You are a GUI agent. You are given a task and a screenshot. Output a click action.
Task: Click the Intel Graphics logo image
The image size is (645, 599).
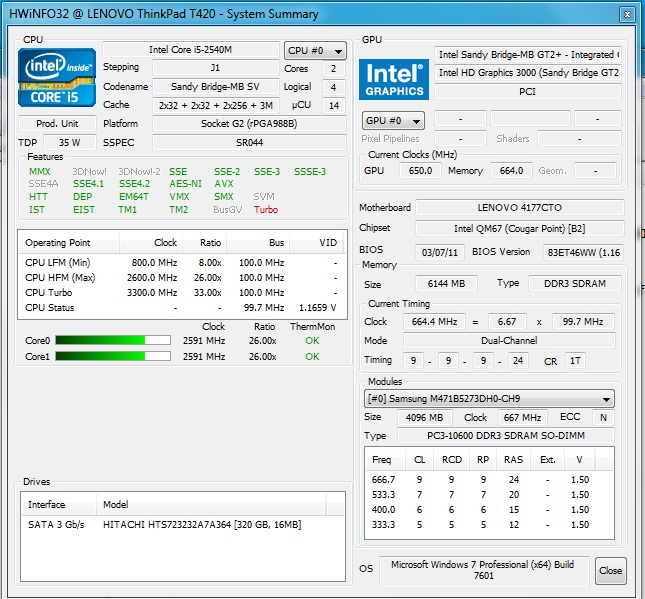click(x=394, y=79)
